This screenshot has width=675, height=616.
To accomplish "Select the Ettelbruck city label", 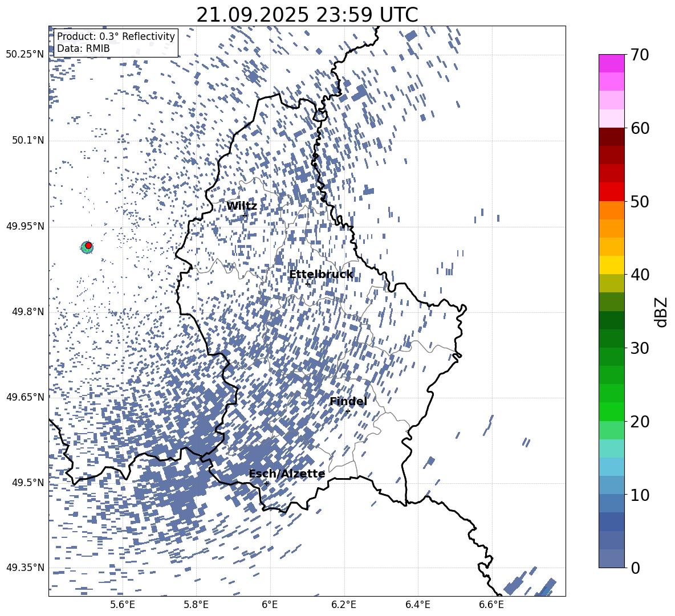I will point(321,275).
